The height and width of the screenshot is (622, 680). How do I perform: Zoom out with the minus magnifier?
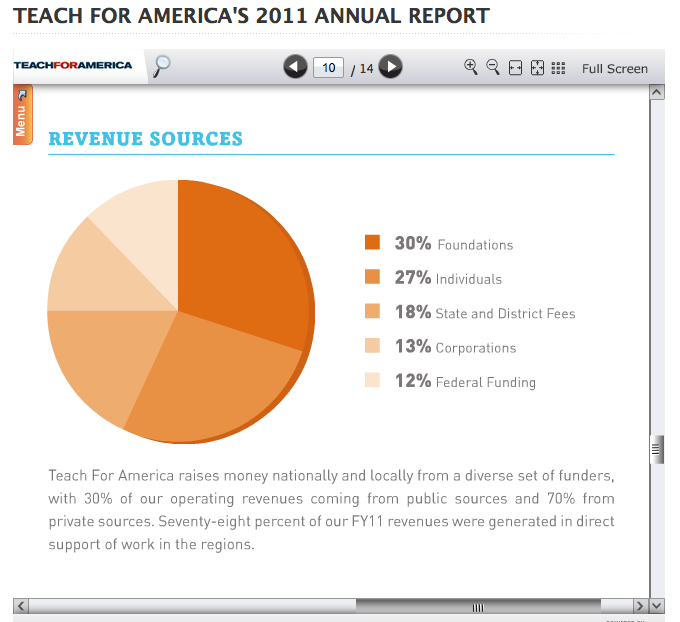click(x=493, y=67)
